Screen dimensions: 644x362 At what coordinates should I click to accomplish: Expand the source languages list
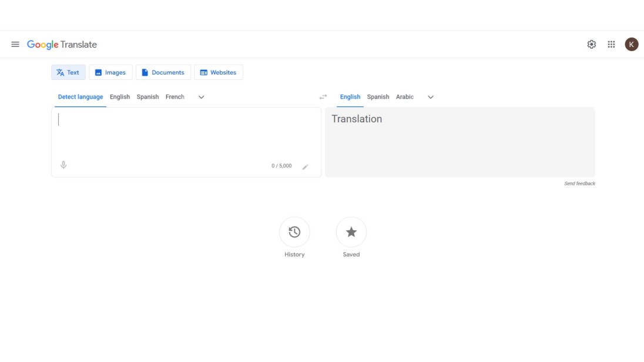click(x=201, y=97)
